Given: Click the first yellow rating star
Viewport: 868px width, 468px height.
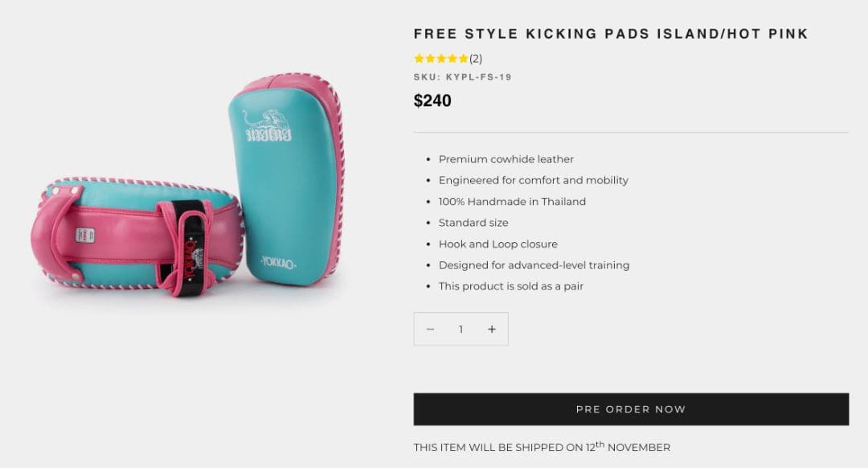Looking at the screenshot, I should pyautogui.click(x=419, y=58).
